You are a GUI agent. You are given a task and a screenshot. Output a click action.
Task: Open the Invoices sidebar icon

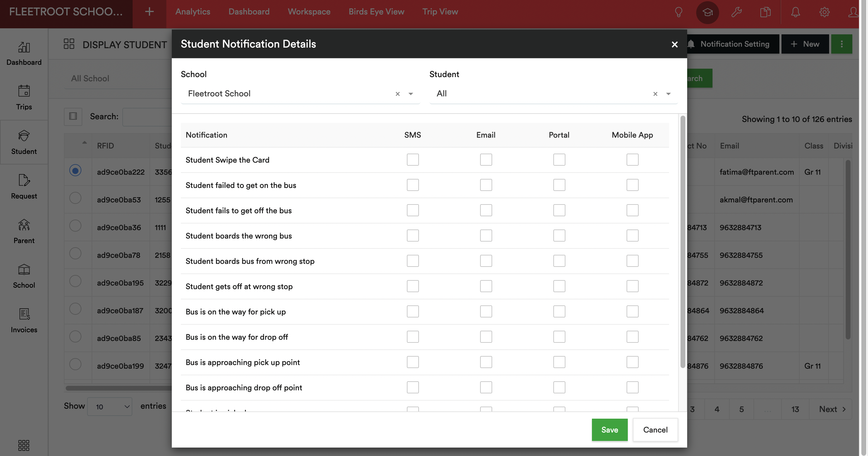tap(24, 320)
